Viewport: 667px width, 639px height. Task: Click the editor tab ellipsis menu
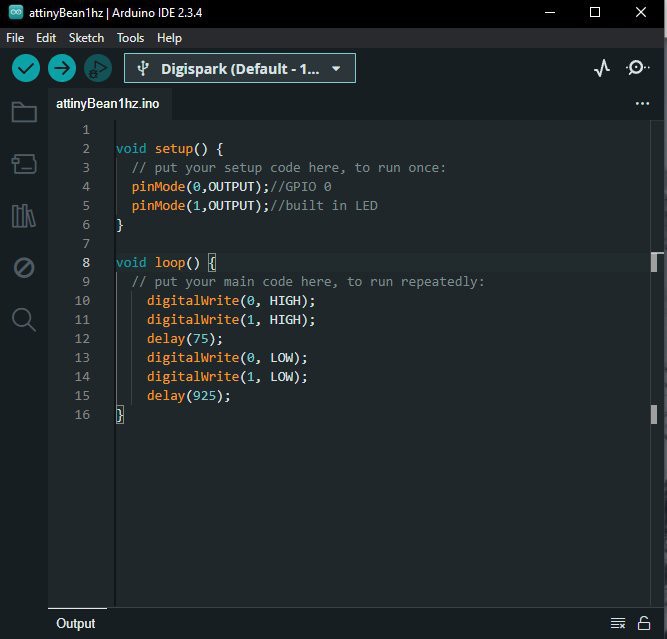tap(642, 103)
